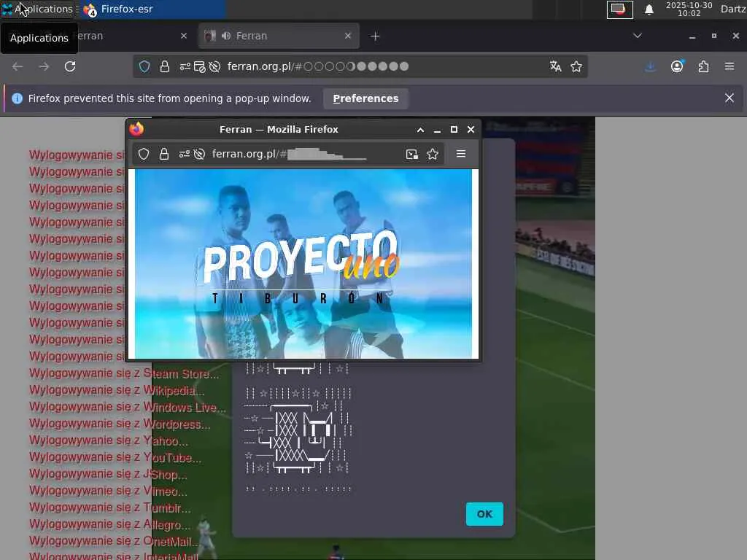Screen dimensions: 747x560
Task: Click Firefox logo in pop-up title bar
Action: [x=136, y=129]
